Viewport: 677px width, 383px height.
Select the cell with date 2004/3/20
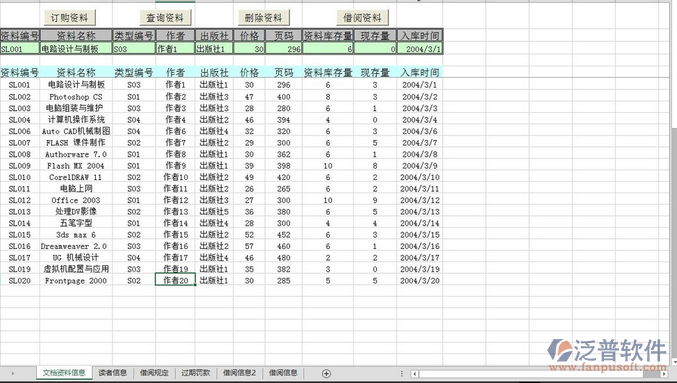[420, 281]
